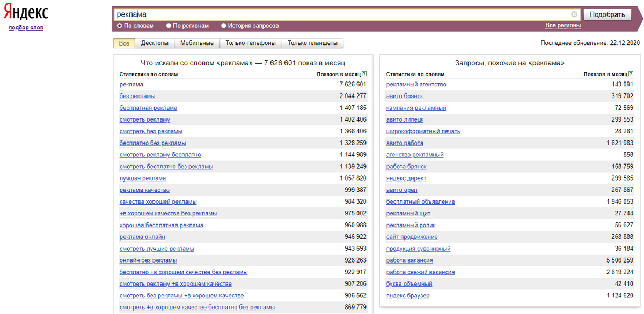Open the рекламный ролик link

click(x=411, y=225)
